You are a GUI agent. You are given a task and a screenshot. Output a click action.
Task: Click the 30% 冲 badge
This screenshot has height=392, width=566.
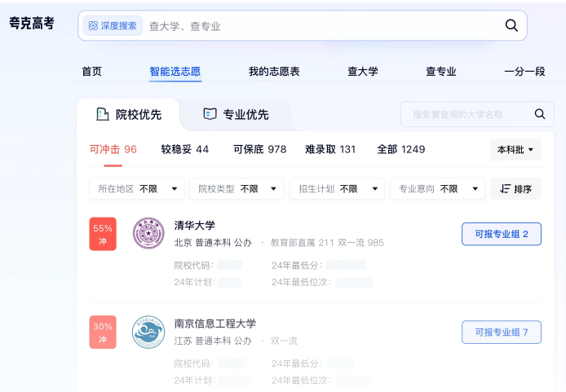(103, 333)
